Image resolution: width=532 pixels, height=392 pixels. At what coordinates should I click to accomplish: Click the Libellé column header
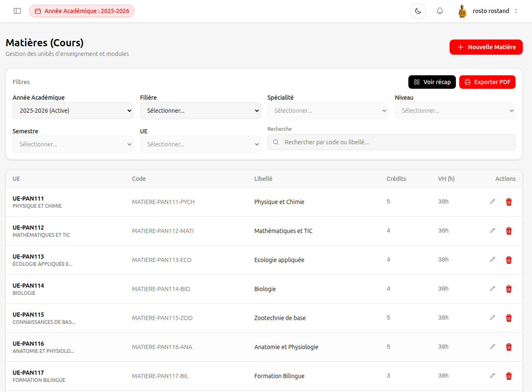263,179
